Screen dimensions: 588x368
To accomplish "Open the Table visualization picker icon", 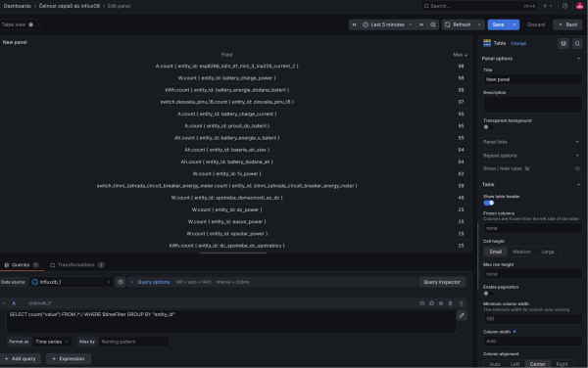I will click(487, 43).
